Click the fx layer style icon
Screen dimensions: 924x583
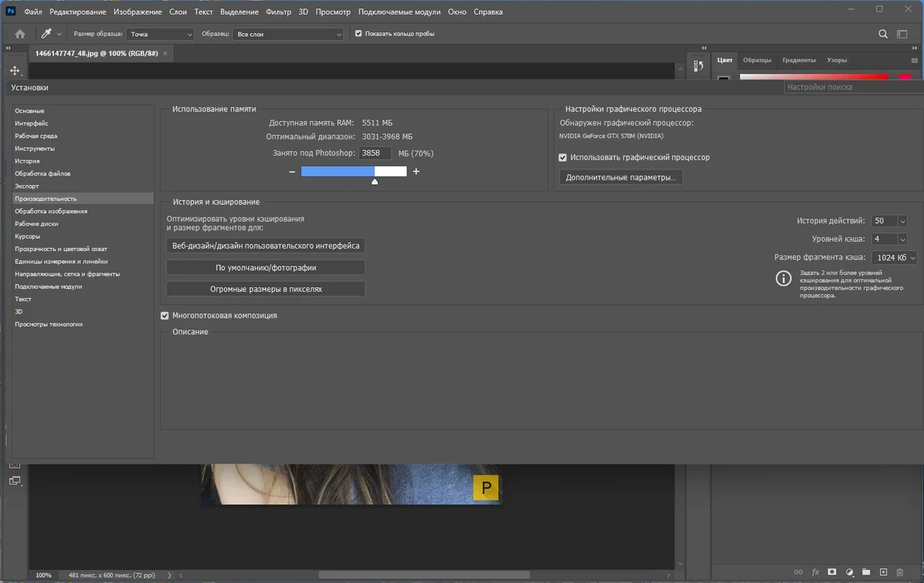(x=815, y=572)
